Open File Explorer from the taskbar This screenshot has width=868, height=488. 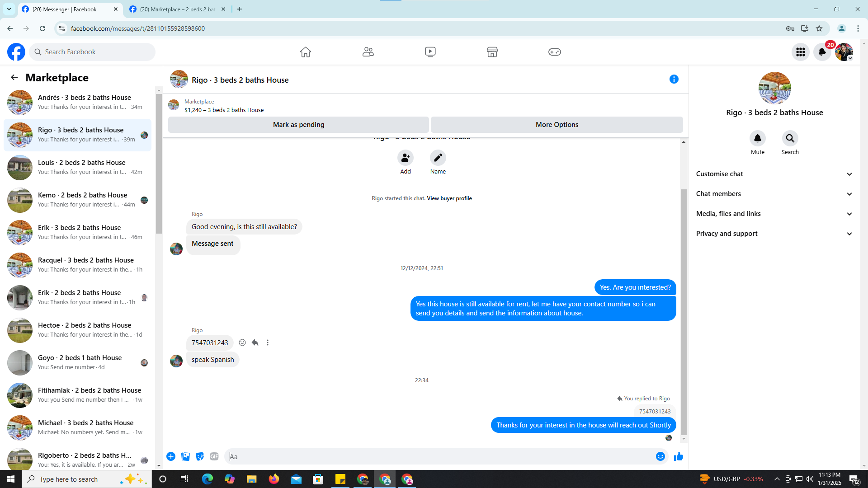[x=251, y=479]
